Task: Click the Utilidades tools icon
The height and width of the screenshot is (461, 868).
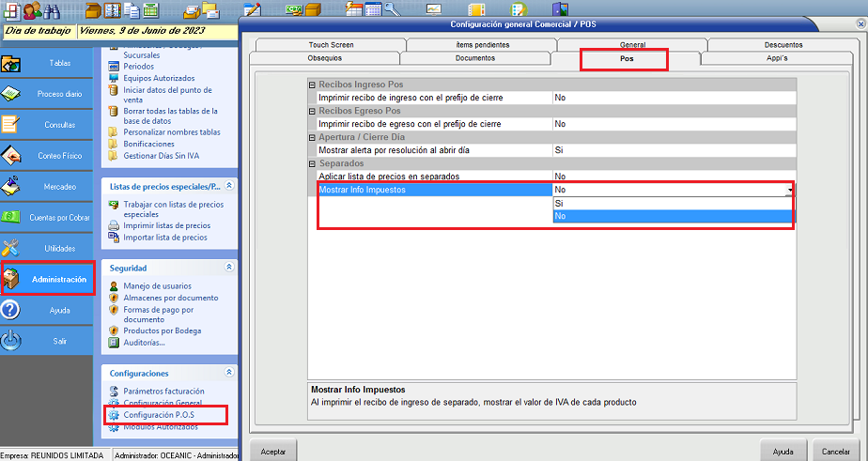Action: tap(11, 248)
